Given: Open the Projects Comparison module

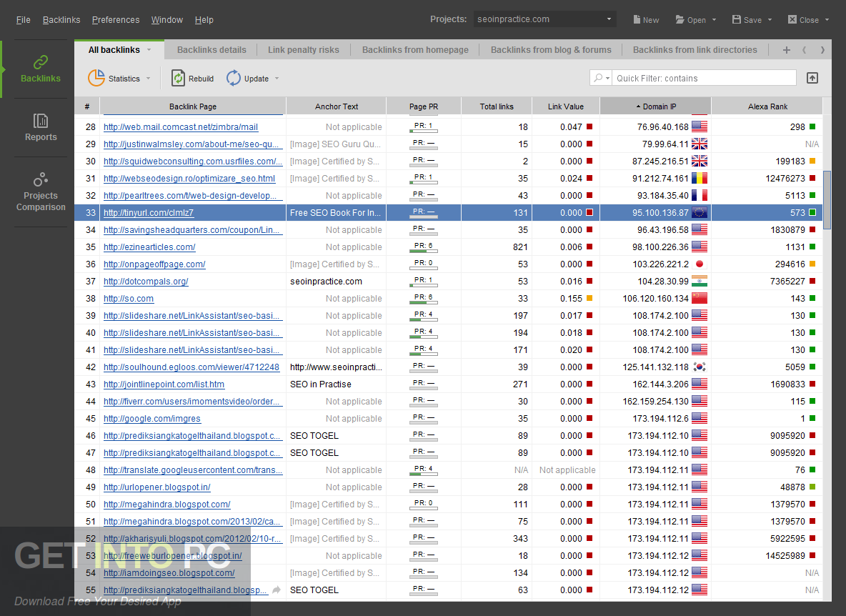Looking at the screenshot, I should [41, 192].
